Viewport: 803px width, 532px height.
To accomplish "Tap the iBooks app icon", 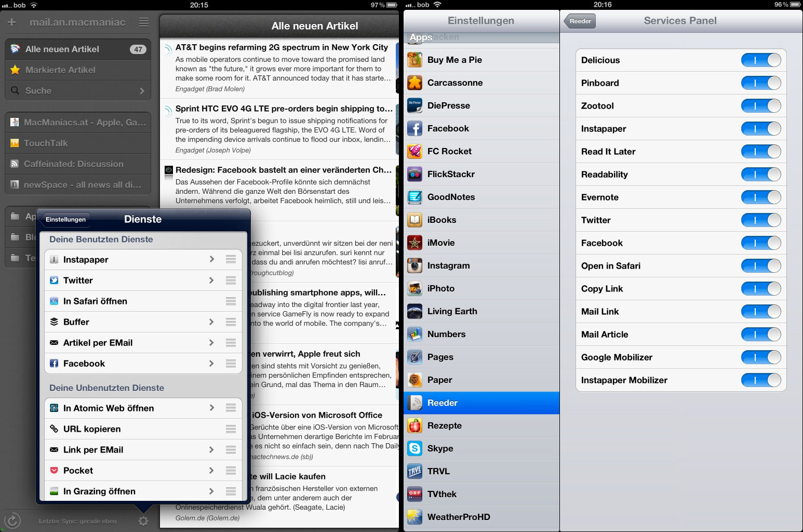I will [414, 220].
